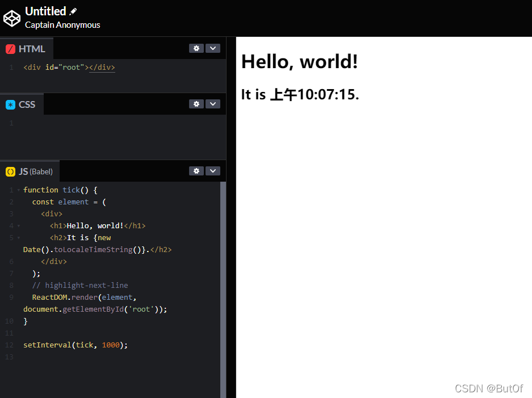
Task: Click in the div id root HTML line
Action: [69, 68]
